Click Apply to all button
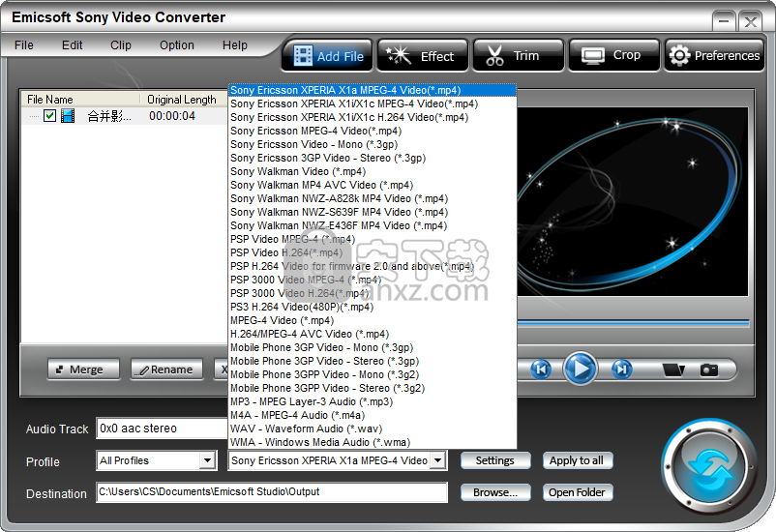This screenshot has height=532, width=776. [x=577, y=460]
